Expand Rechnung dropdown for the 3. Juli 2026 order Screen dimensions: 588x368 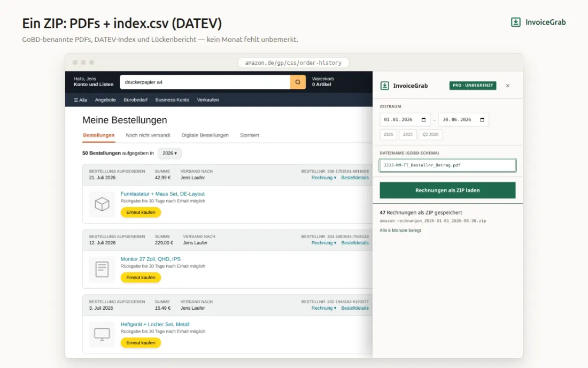coord(323,308)
